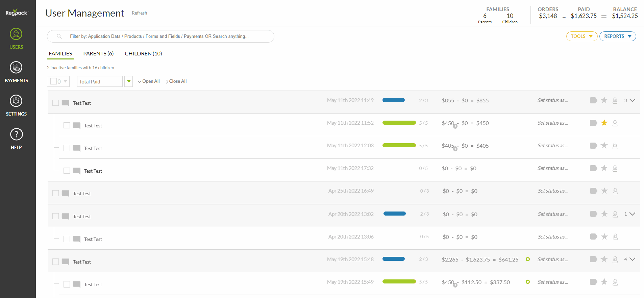The width and height of the screenshot is (644, 298).
Task: Unstar the gold star on May 11th 11:52 row
Action: point(604,123)
